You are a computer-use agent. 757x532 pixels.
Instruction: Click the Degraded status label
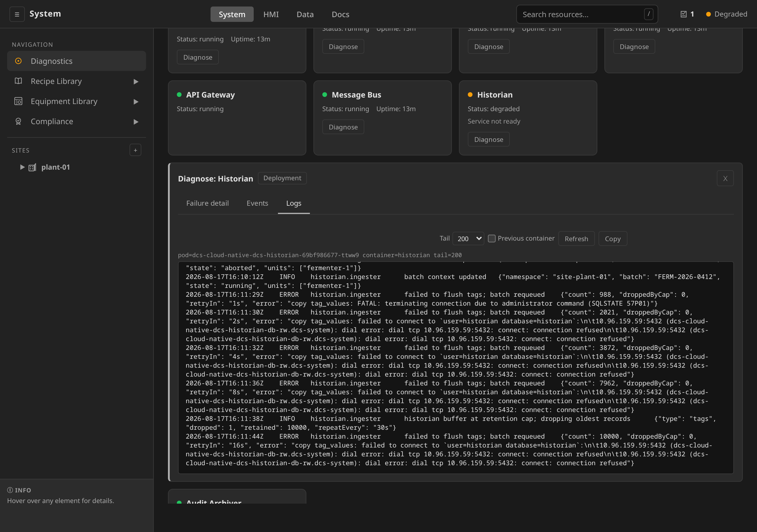pos(731,14)
